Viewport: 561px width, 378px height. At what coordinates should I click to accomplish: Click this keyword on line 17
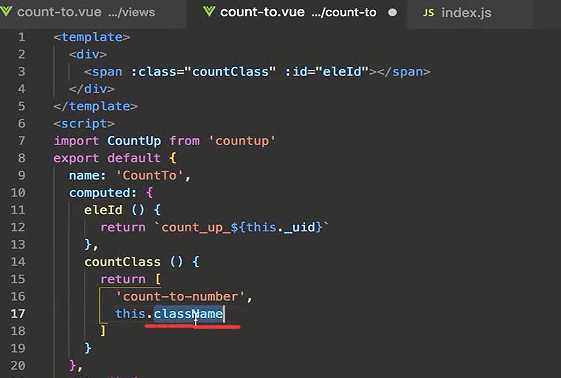[130, 314]
